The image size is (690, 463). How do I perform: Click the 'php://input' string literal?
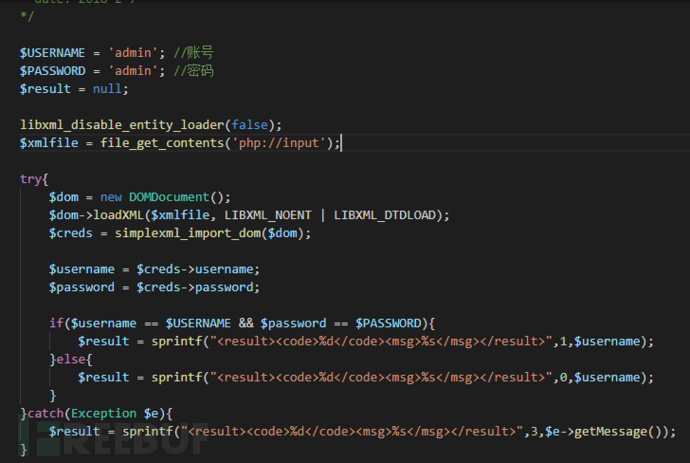pyautogui.click(x=279, y=143)
